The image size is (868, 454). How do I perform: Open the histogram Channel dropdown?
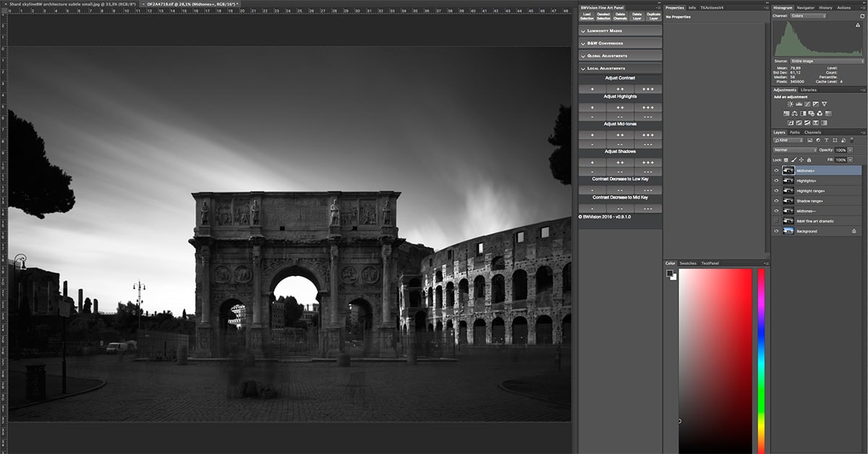809,16
